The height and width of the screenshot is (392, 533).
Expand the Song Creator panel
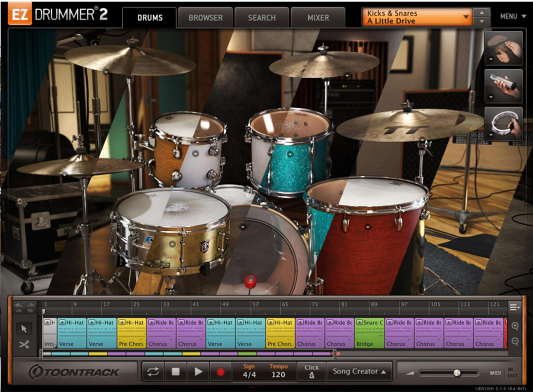point(359,372)
